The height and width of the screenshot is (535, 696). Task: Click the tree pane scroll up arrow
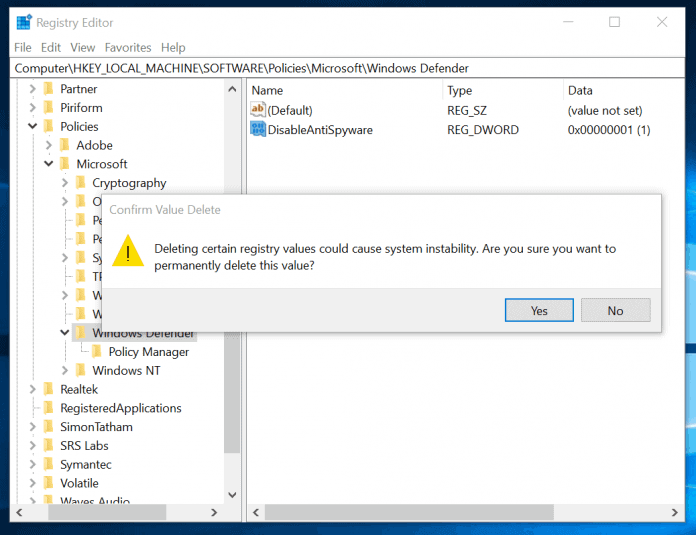pos(232,89)
